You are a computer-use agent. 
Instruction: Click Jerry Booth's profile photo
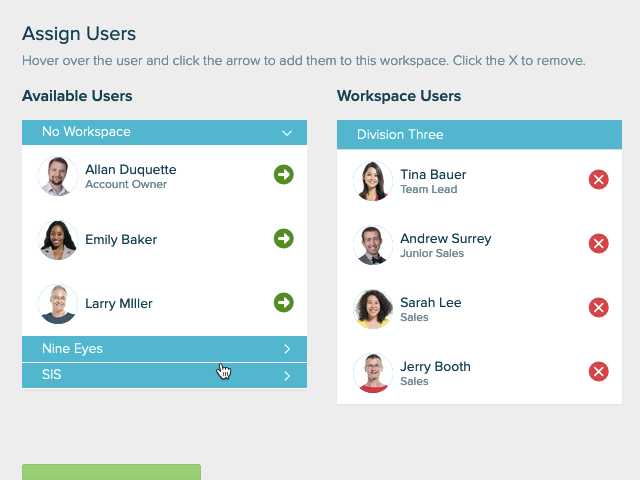click(x=373, y=373)
